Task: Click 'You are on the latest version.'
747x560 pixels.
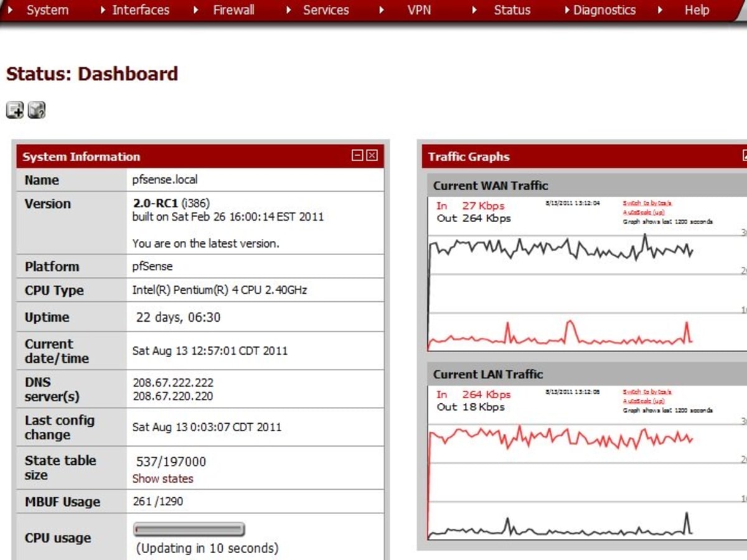Action: [x=206, y=244]
